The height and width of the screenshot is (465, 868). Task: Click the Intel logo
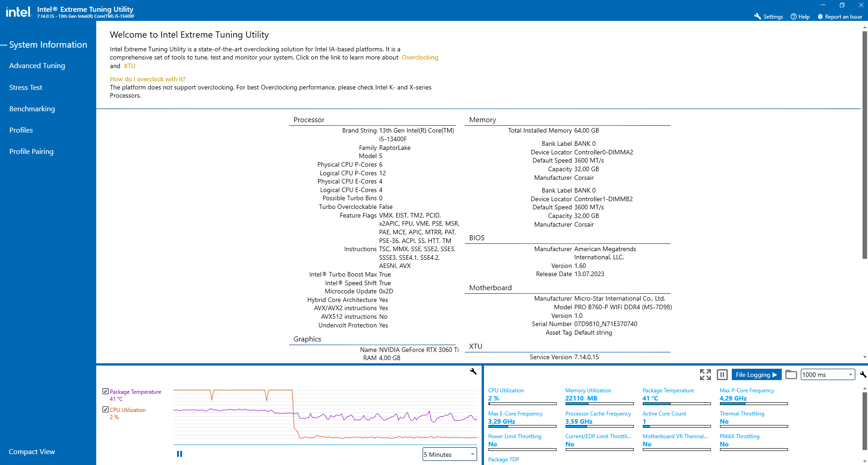coord(18,11)
